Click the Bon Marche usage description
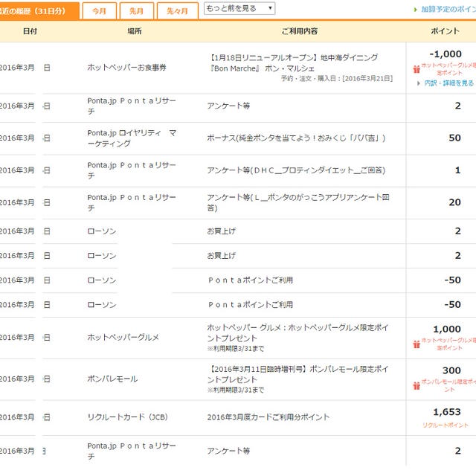 pos(293,62)
